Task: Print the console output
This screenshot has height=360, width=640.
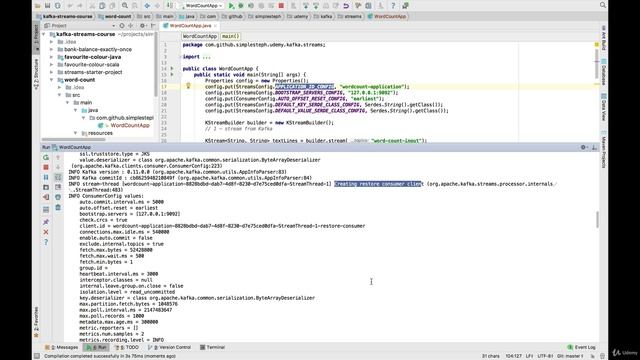Action: click(x=58, y=197)
